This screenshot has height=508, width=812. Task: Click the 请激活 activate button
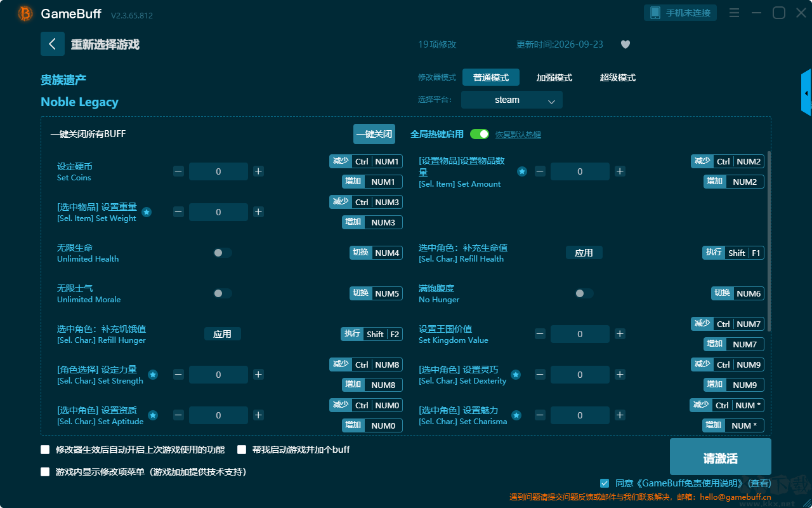click(x=721, y=458)
